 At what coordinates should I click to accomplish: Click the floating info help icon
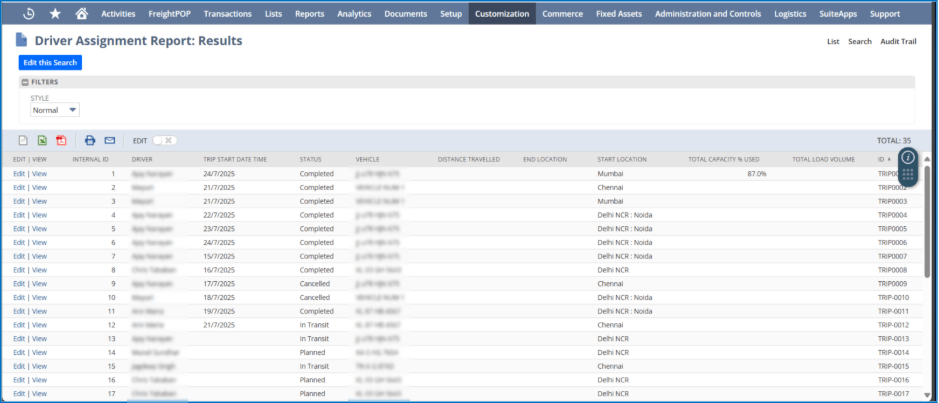coord(907,157)
